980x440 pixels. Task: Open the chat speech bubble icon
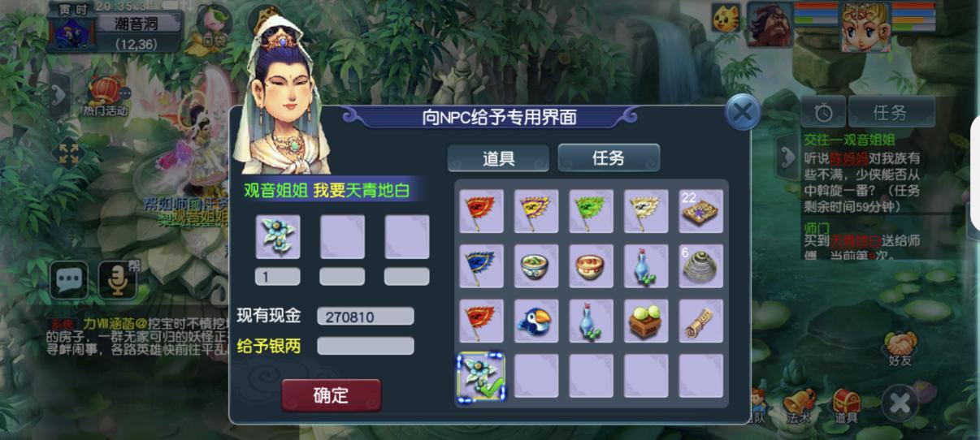click(x=68, y=280)
